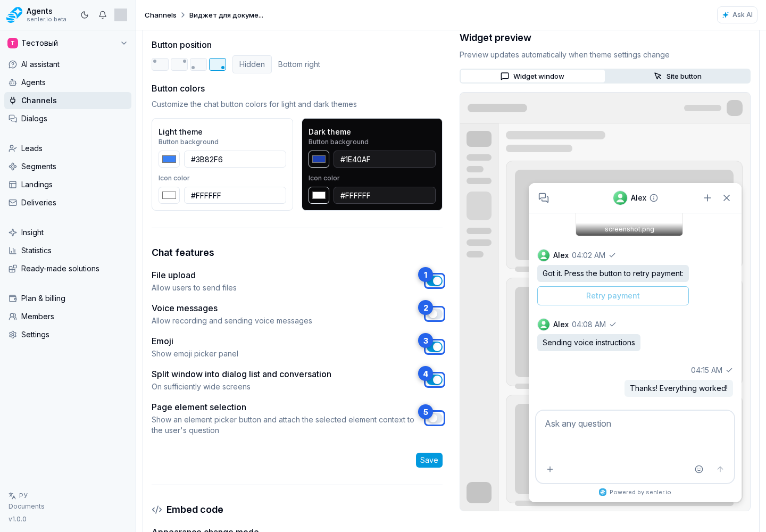The height and width of the screenshot is (532, 766).
Task: Edit light theme #FFFFFF icon color field
Action: [235, 195]
